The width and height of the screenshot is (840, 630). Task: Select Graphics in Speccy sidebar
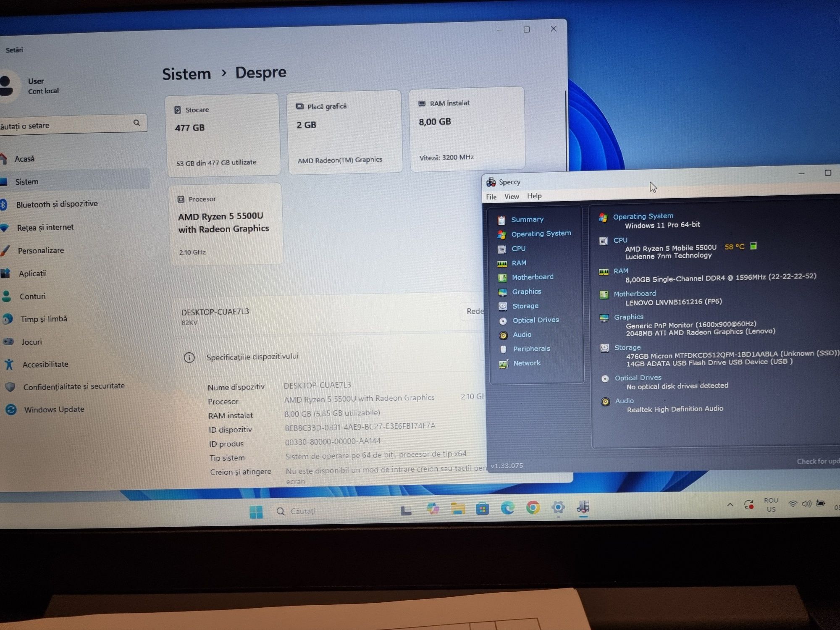click(526, 291)
